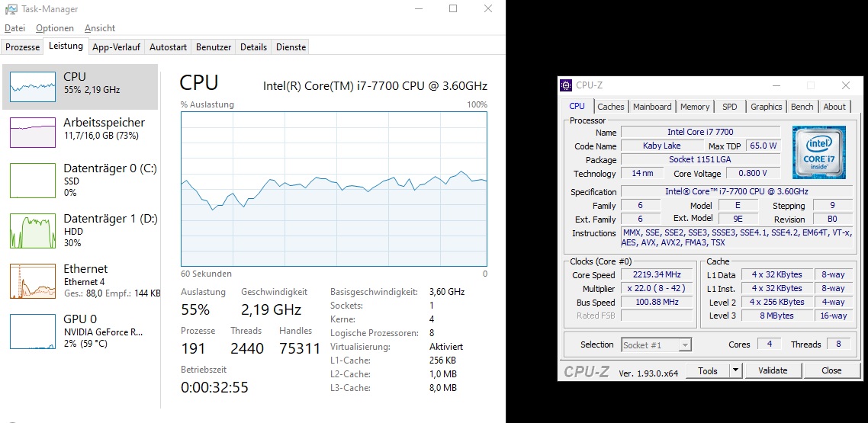Click the Intel Core i7 logo badge

coord(818,152)
